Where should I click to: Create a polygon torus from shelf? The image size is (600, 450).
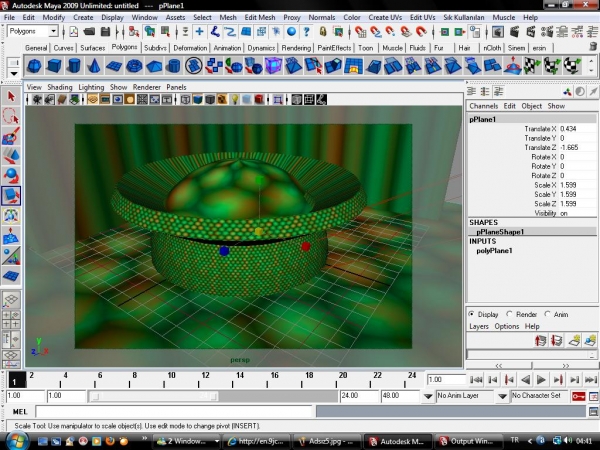(x=134, y=66)
